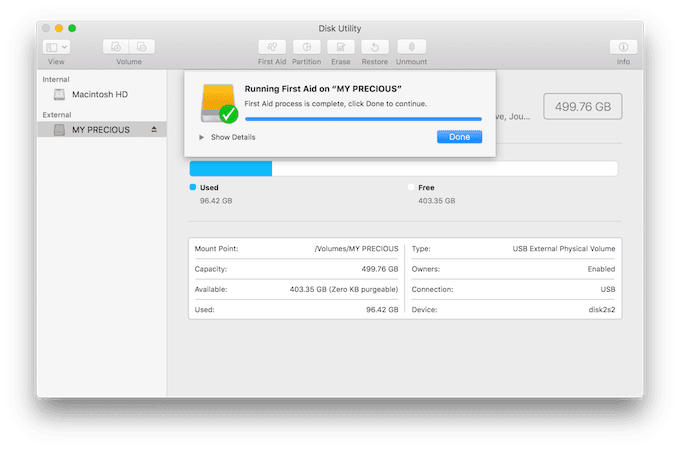Screen dimensions: 680x450
Task: Click the blue Used legend swatch
Action: 193,187
